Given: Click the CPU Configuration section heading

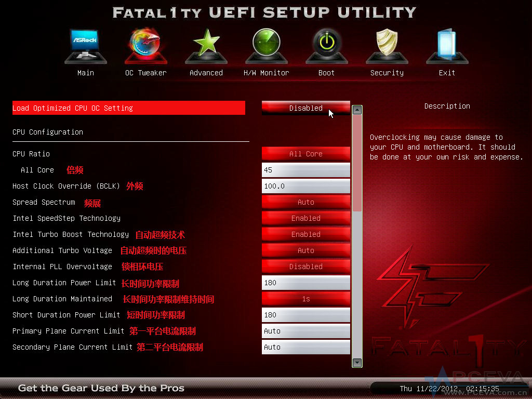Looking at the screenshot, I should click(x=48, y=132).
